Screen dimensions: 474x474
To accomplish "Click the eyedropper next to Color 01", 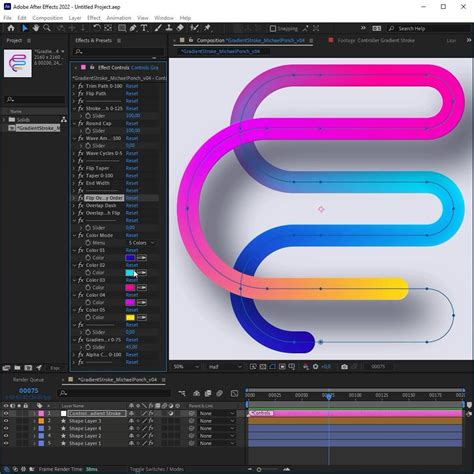I will [142, 258].
